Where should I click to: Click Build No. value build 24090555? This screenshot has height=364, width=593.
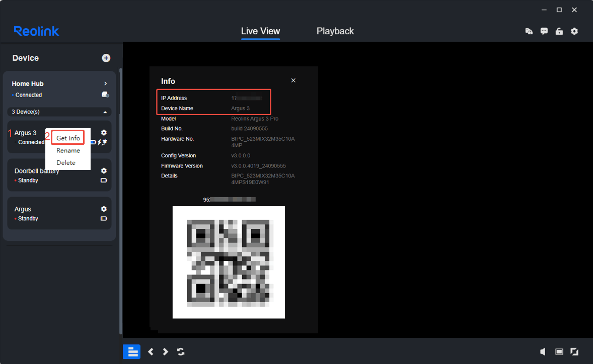[249, 128]
